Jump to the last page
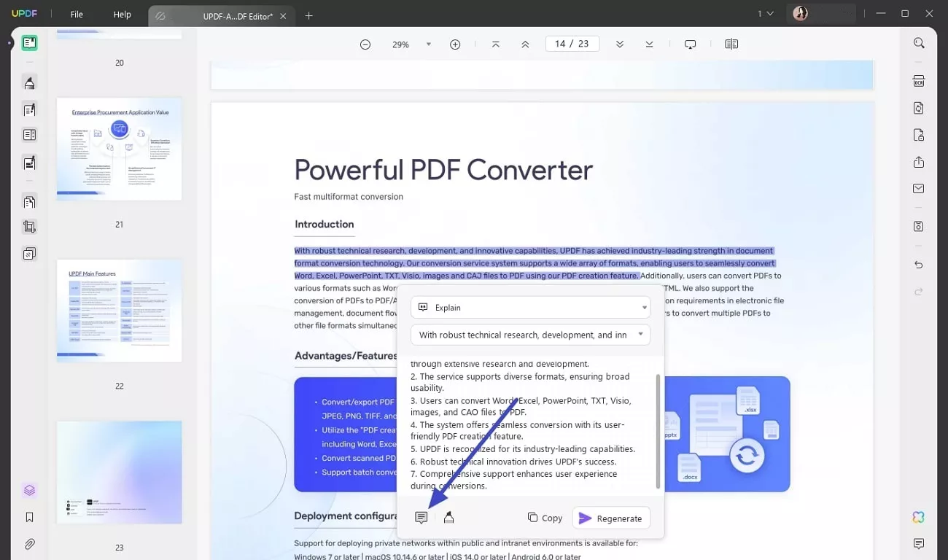This screenshot has height=560, width=948. click(649, 44)
